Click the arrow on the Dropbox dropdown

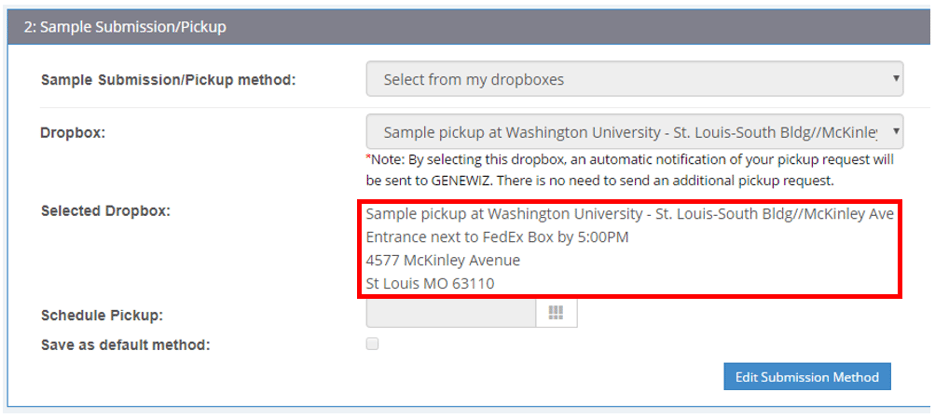point(895,131)
